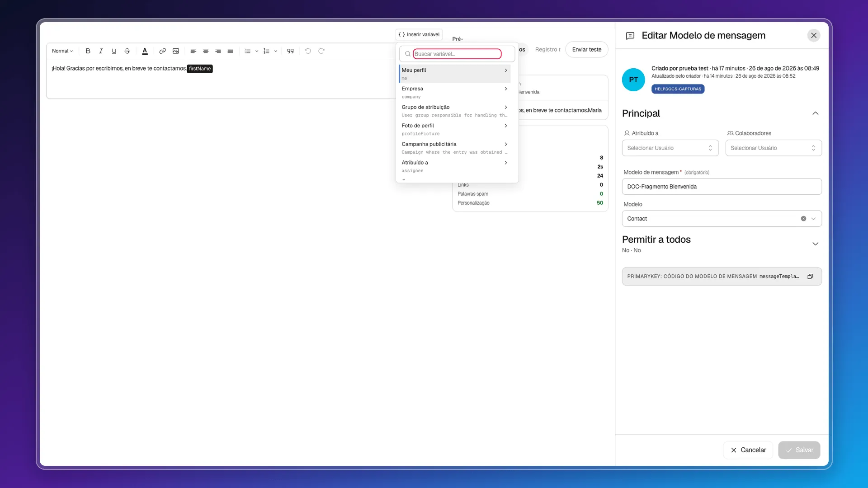Copy the primary key code
The image size is (868, 488).
(x=810, y=277)
